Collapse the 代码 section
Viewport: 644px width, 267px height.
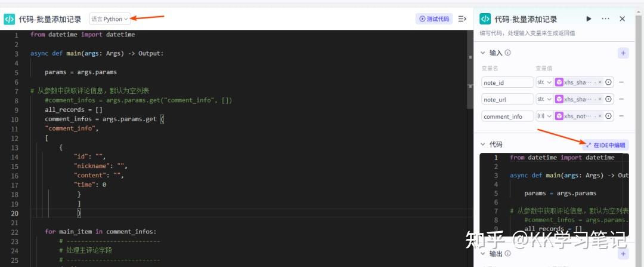point(484,145)
